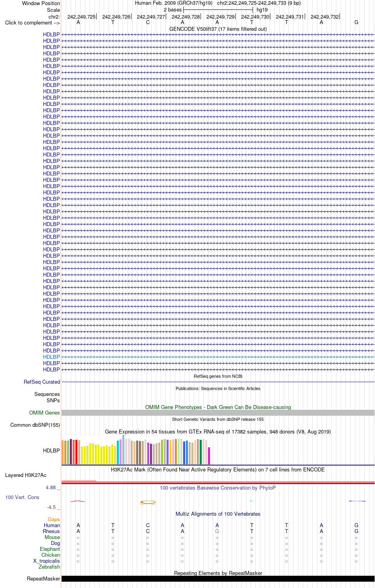This screenshot has height=588, width=375.
Task: Click position label 242,249,731
Action: click(290, 17)
